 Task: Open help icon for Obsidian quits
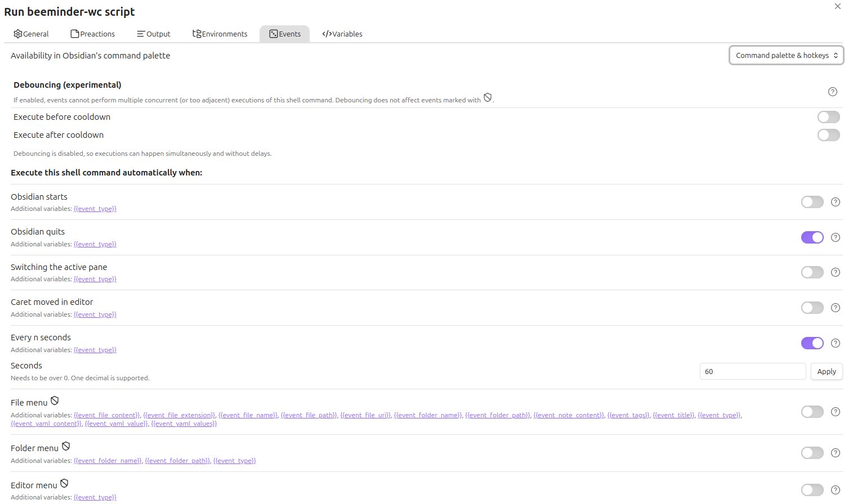(x=836, y=237)
